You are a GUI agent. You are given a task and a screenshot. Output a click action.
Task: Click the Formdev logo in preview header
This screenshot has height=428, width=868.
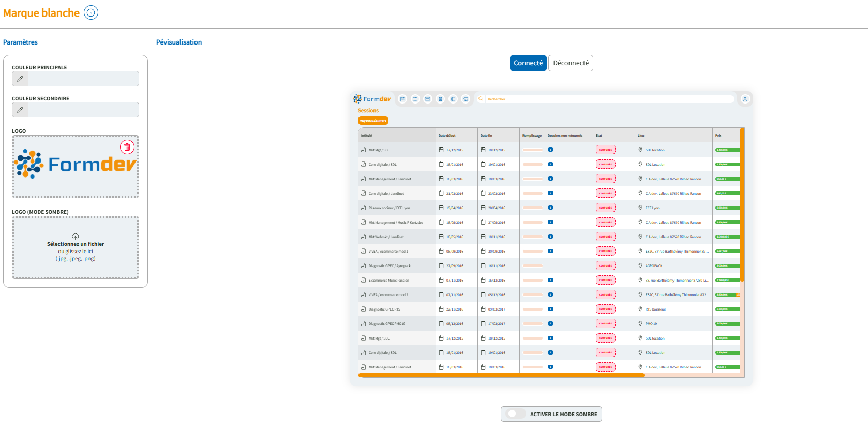[x=372, y=99]
